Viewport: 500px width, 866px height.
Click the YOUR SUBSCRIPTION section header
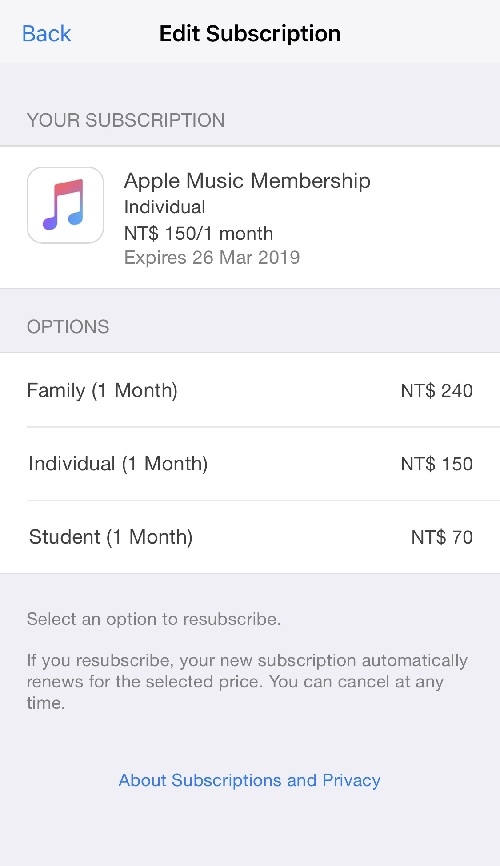(x=126, y=120)
